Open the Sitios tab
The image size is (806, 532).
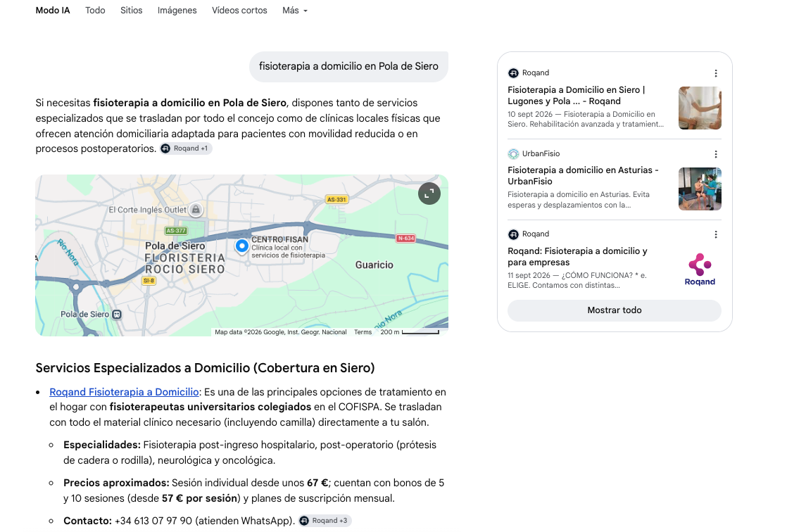pyautogui.click(x=131, y=11)
